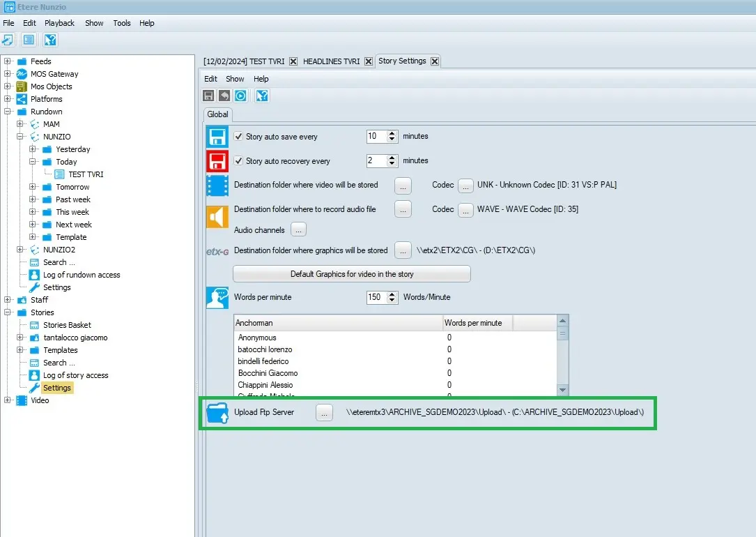Expand the Feeds tree node

pos(8,61)
